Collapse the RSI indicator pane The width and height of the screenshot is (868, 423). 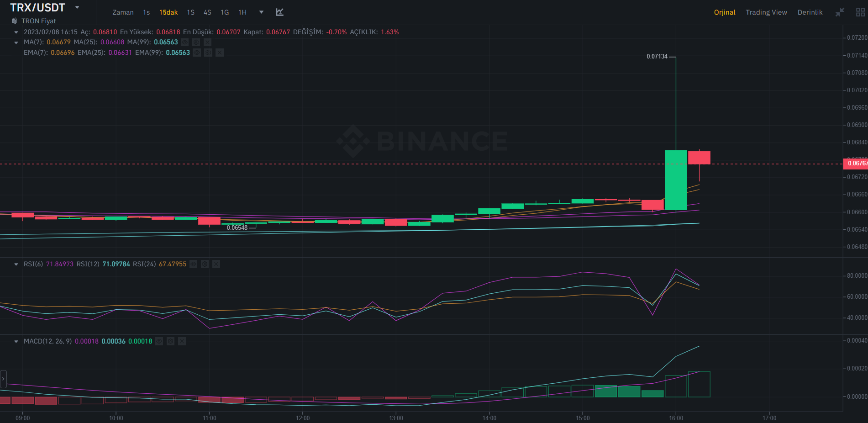(x=16, y=264)
